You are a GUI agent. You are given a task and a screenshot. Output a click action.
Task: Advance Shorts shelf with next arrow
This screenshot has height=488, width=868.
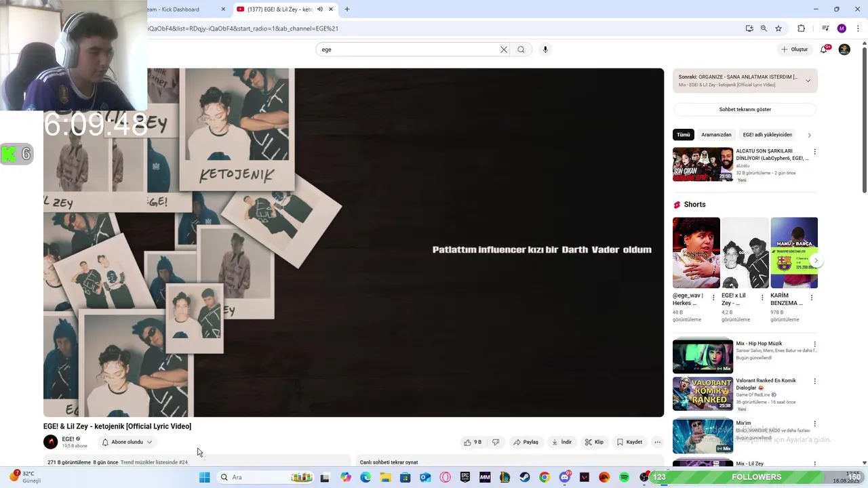[816, 260]
